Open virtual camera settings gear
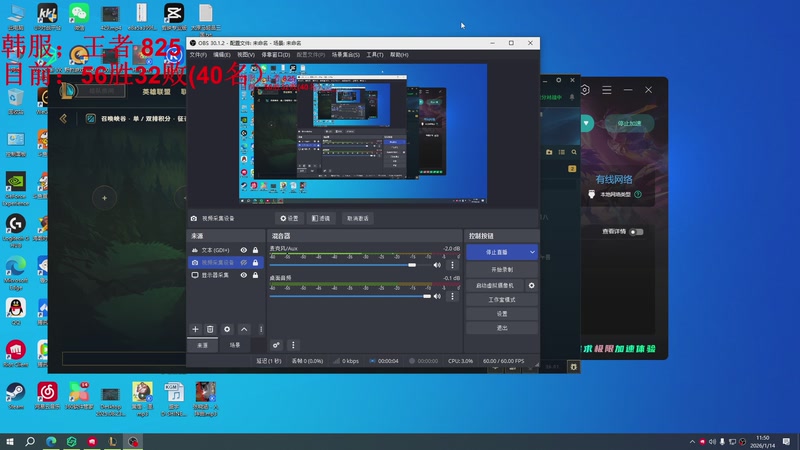 (x=531, y=285)
